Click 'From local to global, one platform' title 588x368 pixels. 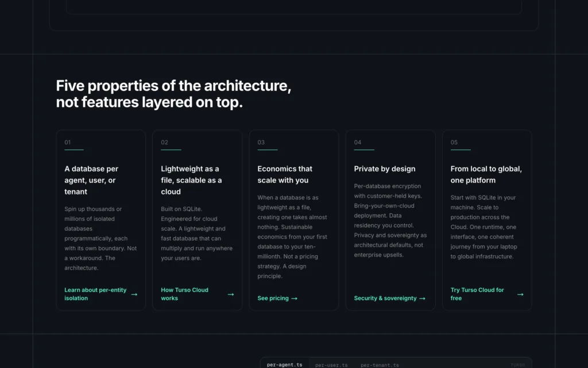[x=486, y=175]
